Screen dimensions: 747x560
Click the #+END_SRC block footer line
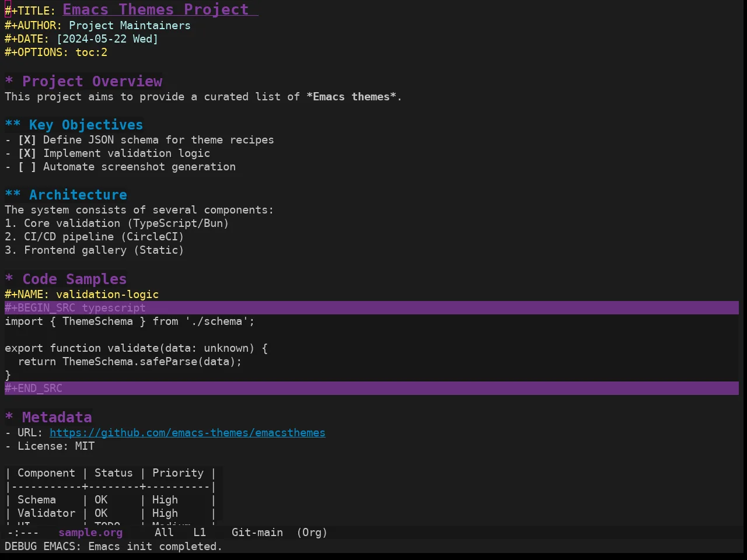coord(372,388)
